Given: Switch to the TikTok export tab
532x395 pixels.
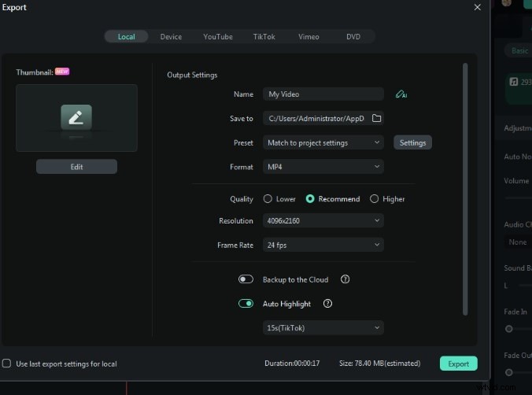Looking at the screenshot, I should [264, 37].
